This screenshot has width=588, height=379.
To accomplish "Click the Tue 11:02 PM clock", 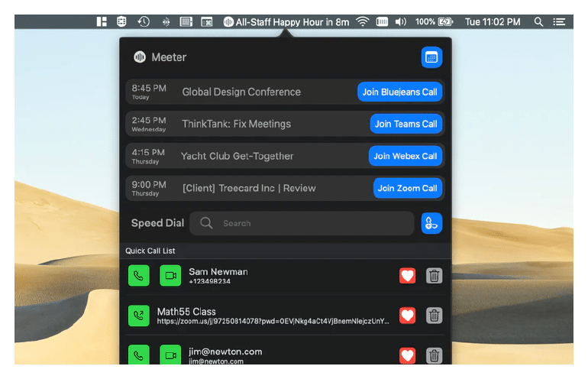I will pos(493,21).
